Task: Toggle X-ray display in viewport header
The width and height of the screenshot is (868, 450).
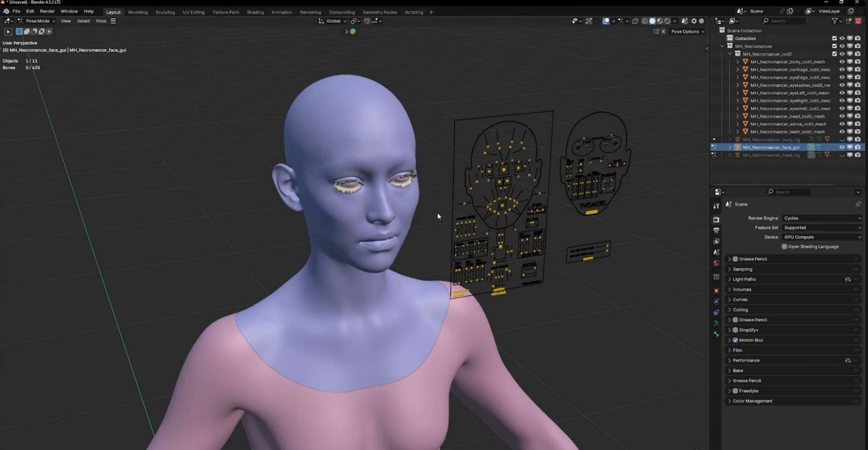Action: [x=635, y=21]
